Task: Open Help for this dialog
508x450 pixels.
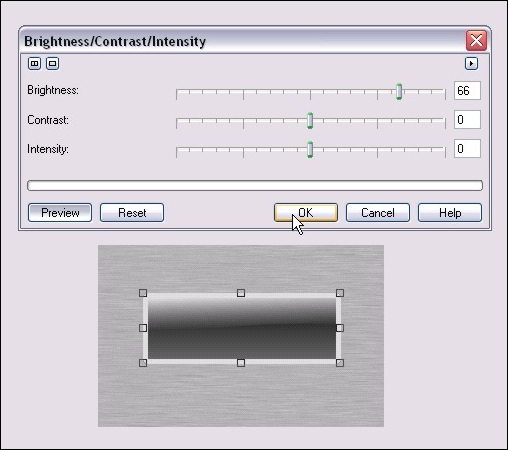Action: tap(450, 213)
